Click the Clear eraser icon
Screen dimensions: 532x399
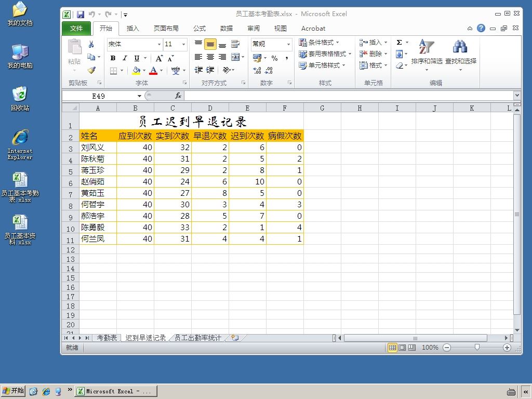click(x=400, y=65)
